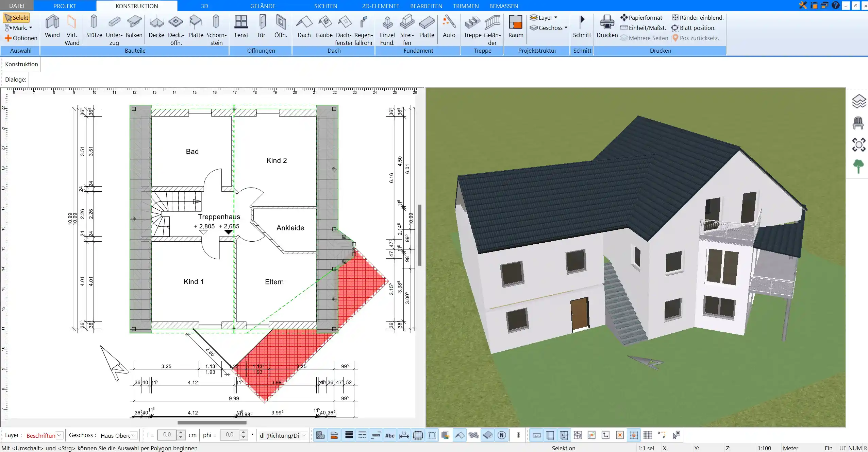Click Blatt position. button

pos(694,28)
